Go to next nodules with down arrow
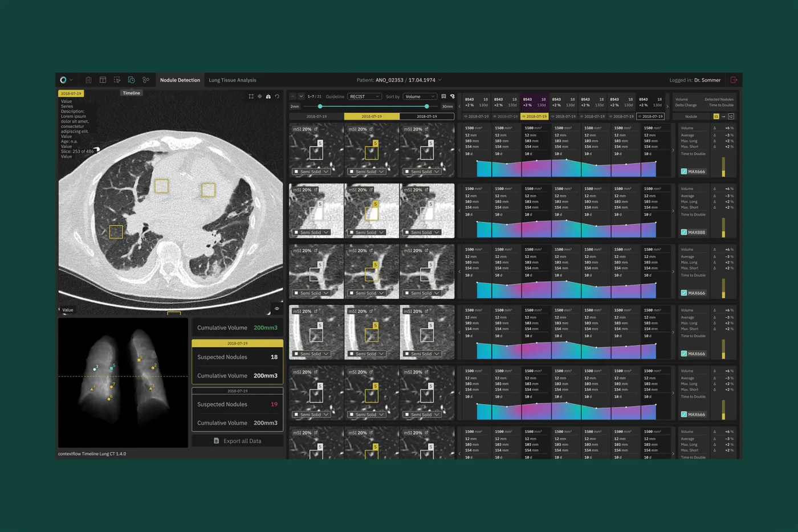The image size is (798, 532). click(x=302, y=96)
